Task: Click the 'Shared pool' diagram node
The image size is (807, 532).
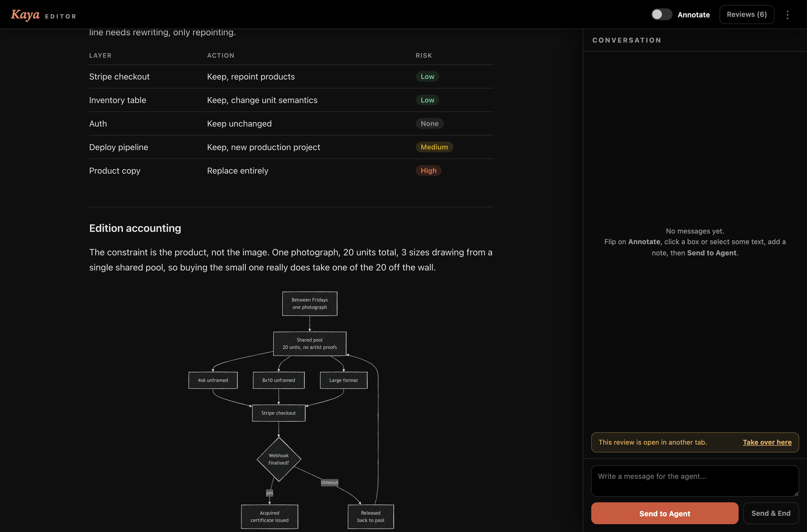Action: (310, 343)
